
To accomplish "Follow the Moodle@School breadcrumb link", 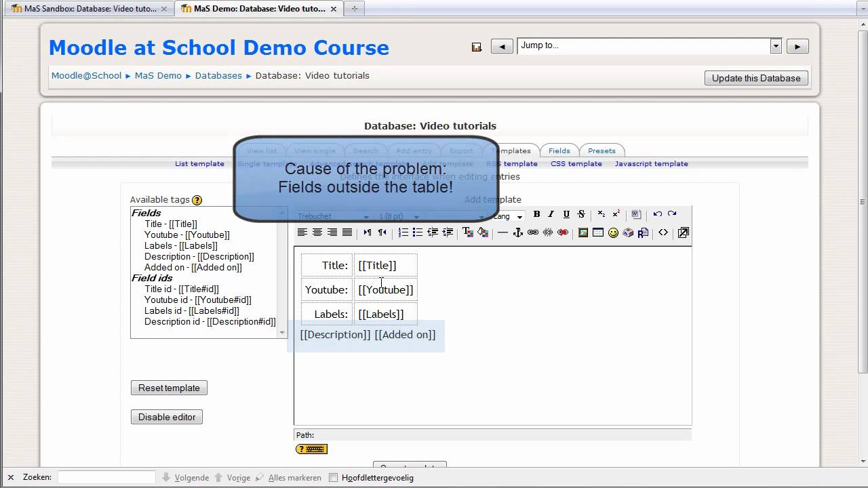I will [86, 75].
